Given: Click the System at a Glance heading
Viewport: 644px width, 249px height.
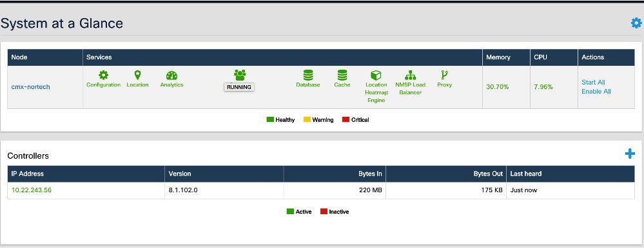Looking at the screenshot, I should coord(62,23).
